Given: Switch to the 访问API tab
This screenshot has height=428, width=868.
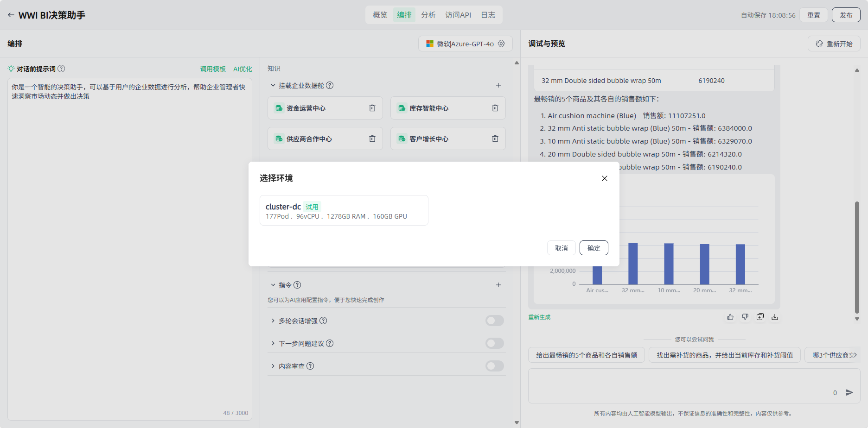Looking at the screenshot, I should click(x=458, y=15).
